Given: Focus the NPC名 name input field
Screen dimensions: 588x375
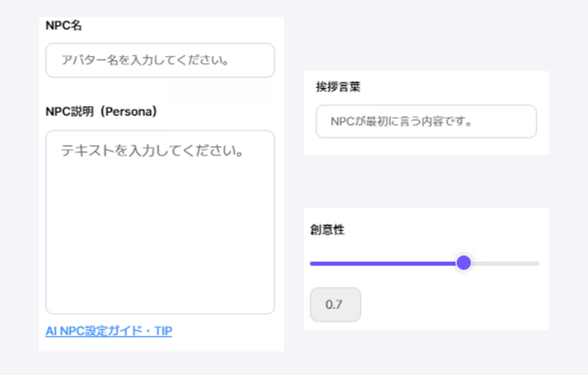Looking at the screenshot, I should coord(160,61).
